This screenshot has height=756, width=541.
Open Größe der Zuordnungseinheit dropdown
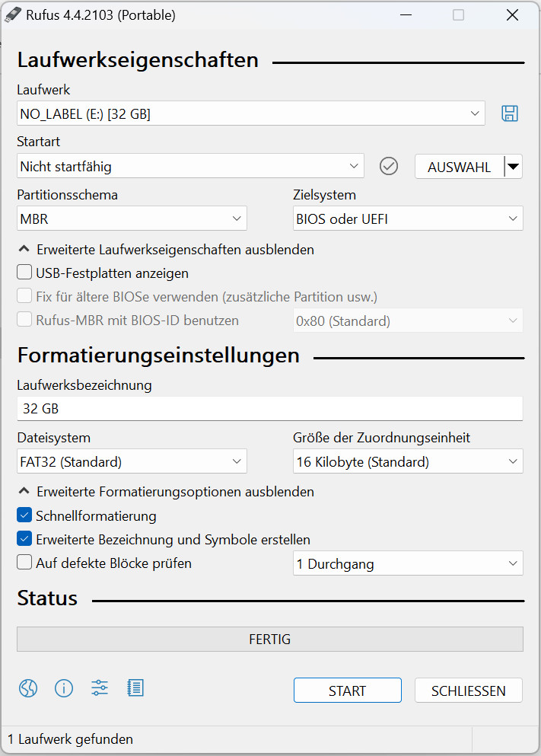click(408, 461)
